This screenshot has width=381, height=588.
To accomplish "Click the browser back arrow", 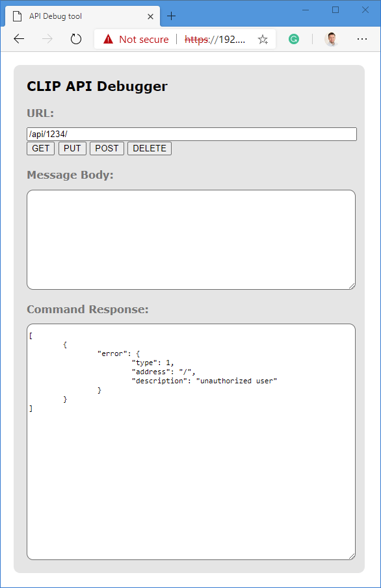I will tap(19, 38).
